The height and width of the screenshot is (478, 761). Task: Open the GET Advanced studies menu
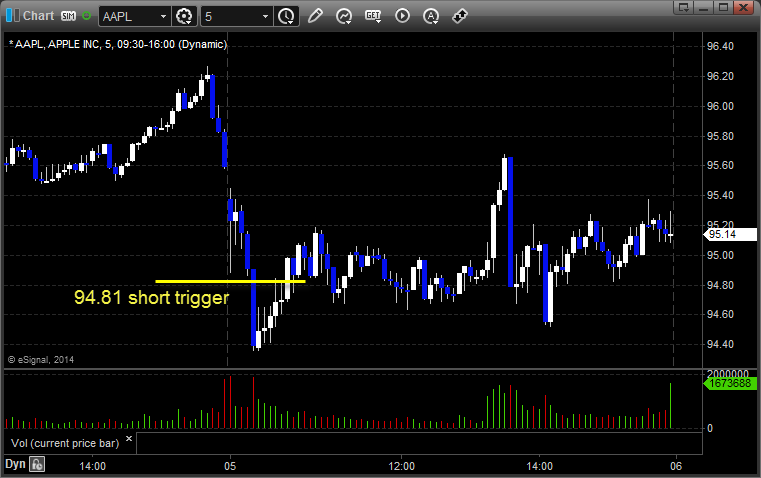tap(373, 16)
